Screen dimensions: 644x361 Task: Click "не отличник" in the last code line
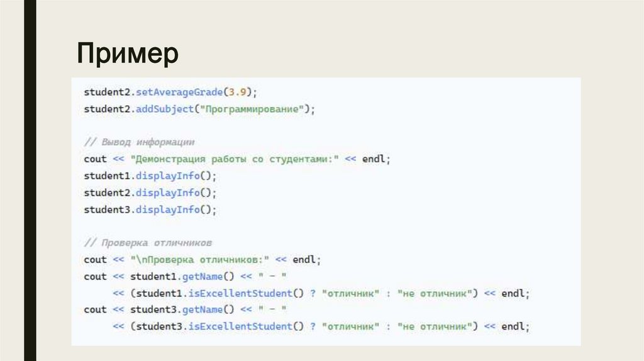(434, 326)
